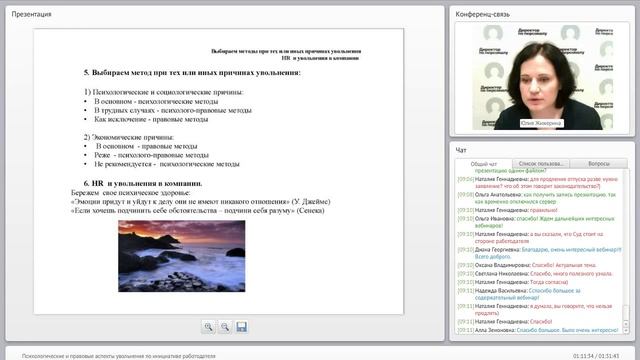Click the webinar title in bottom bar
The height and width of the screenshot is (360, 640).
[118, 356]
